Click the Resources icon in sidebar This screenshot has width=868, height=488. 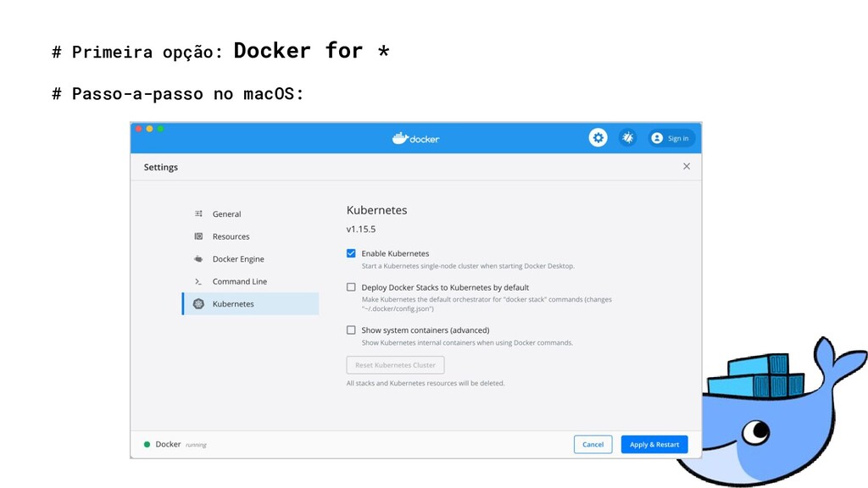[198, 236]
